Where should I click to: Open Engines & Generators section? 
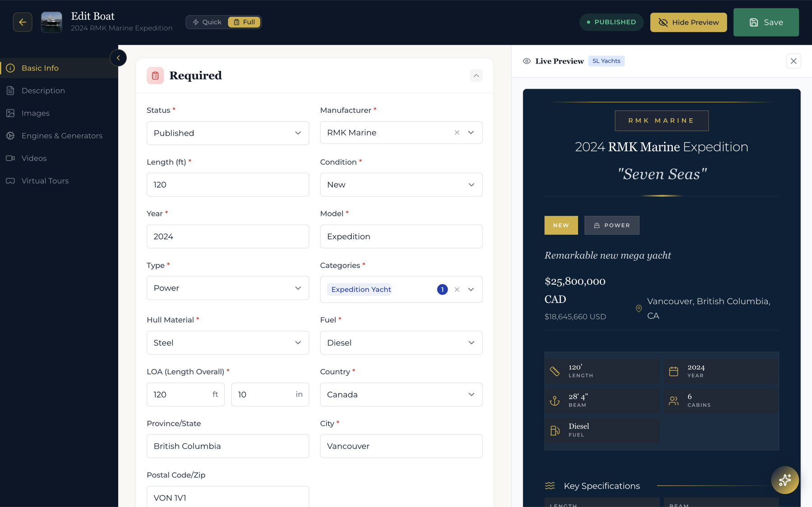point(59,136)
